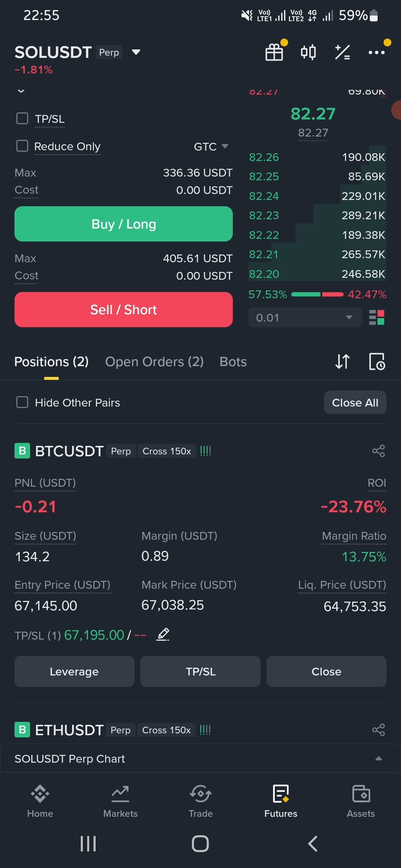Tick the Reduce Only checkbox
The width and height of the screenshot is (401, 868).
(22, 146)
